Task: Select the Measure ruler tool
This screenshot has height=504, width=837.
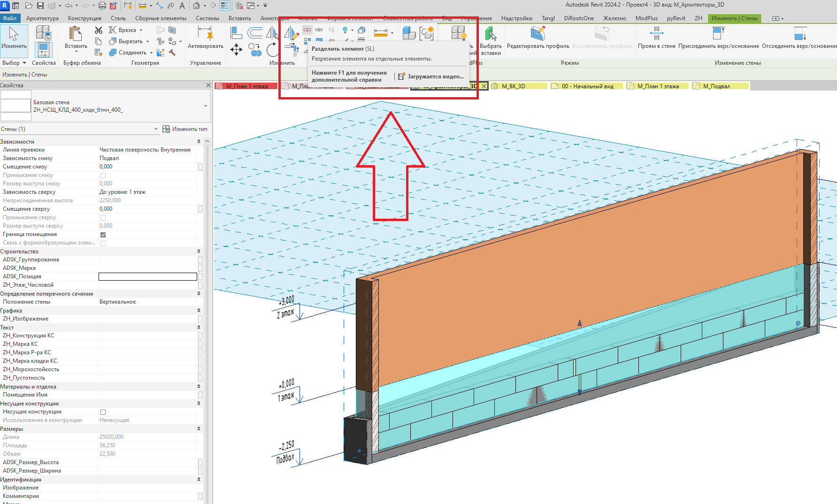Action: (381, 32)
